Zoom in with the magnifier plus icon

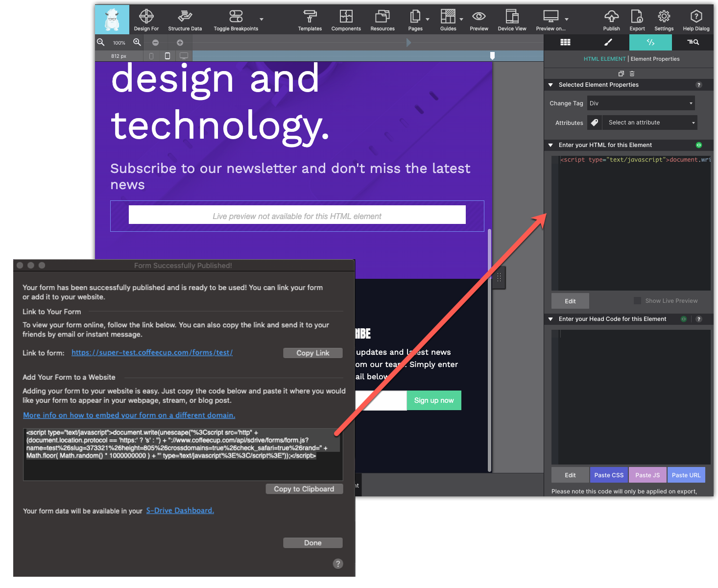(x=137, y=42)
